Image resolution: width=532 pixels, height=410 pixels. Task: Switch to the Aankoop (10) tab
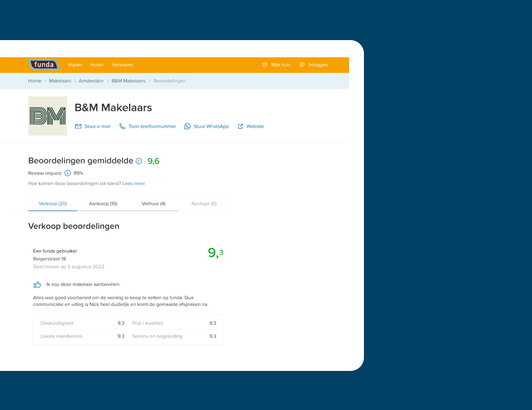coord(103,204)
